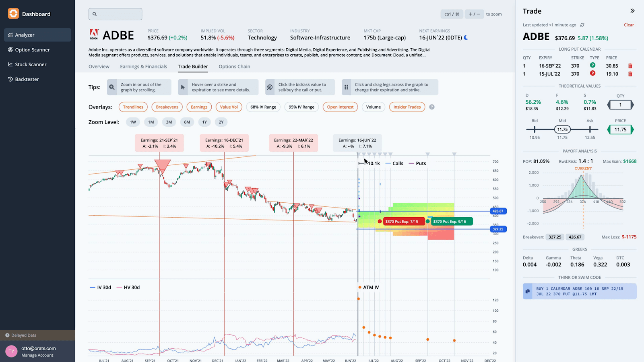Click the Bid handle on price slider
This screenshot has width=644, height=362.
(535, 130)
